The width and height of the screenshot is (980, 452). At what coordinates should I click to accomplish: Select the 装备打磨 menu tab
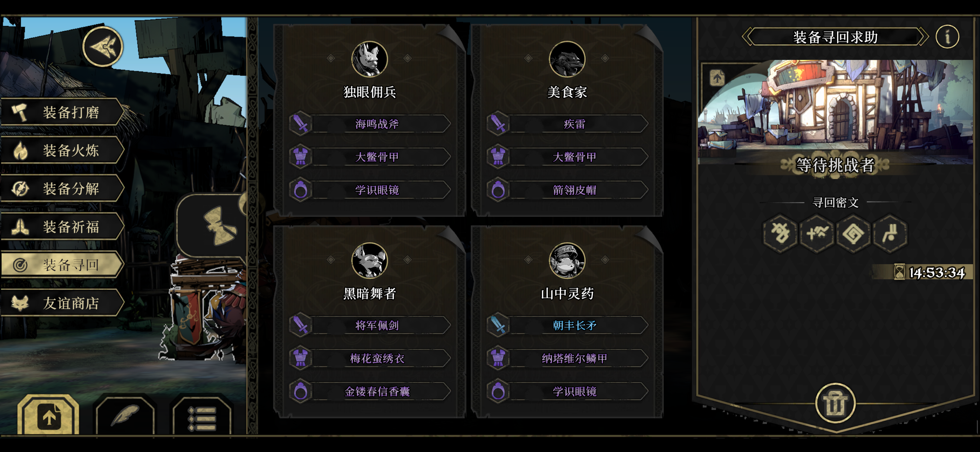[x=62, y=112]
